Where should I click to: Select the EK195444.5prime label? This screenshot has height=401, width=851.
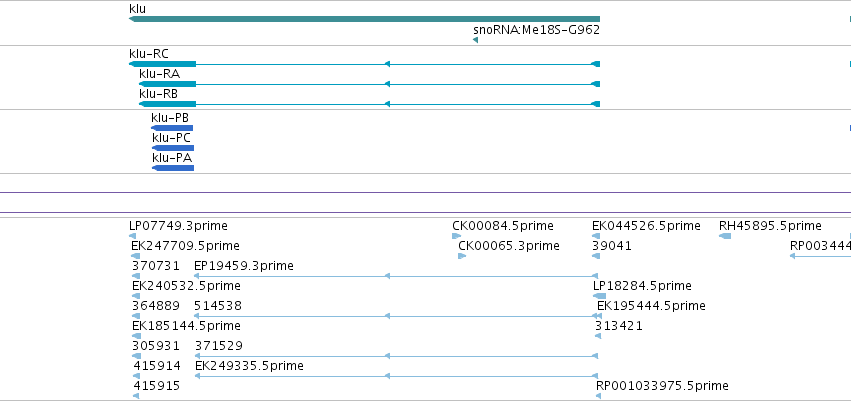(x=651, y=306)
